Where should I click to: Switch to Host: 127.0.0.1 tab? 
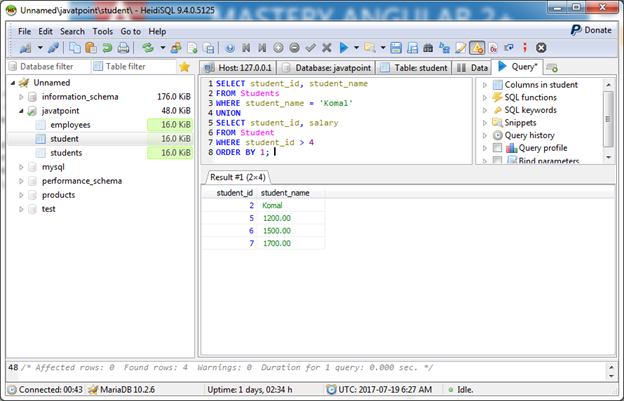(238, 68)
